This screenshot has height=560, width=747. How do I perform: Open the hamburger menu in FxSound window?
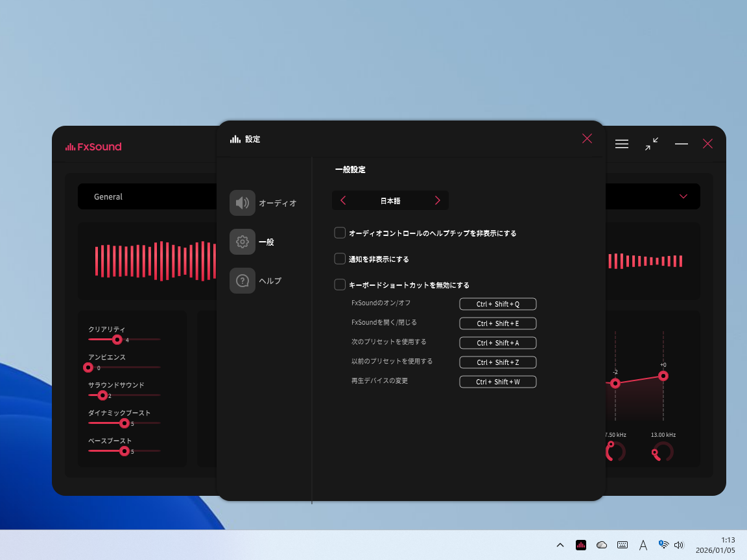622,144
